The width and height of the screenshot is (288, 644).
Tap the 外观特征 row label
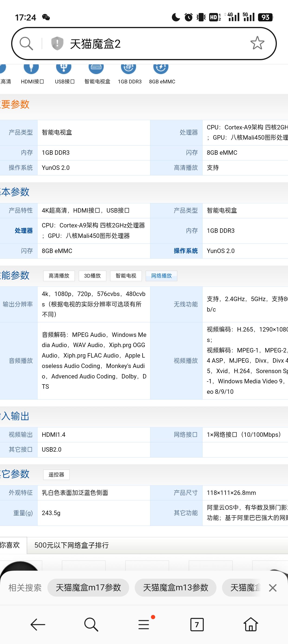click(21, 493)
